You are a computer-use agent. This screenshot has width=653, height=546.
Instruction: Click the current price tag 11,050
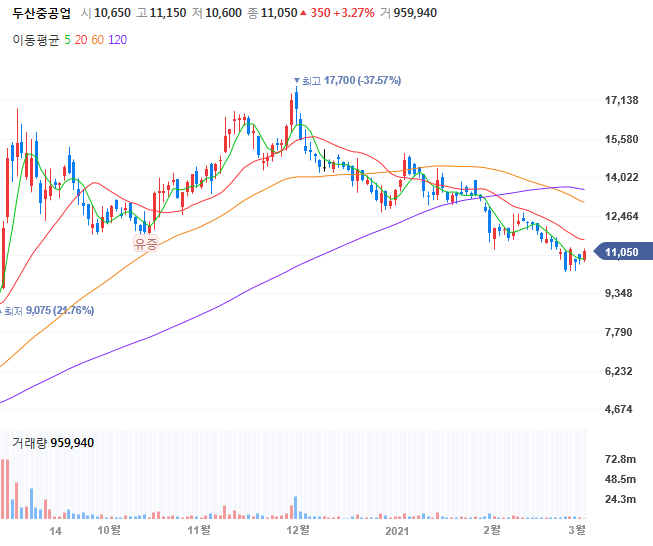click(623, 252)
